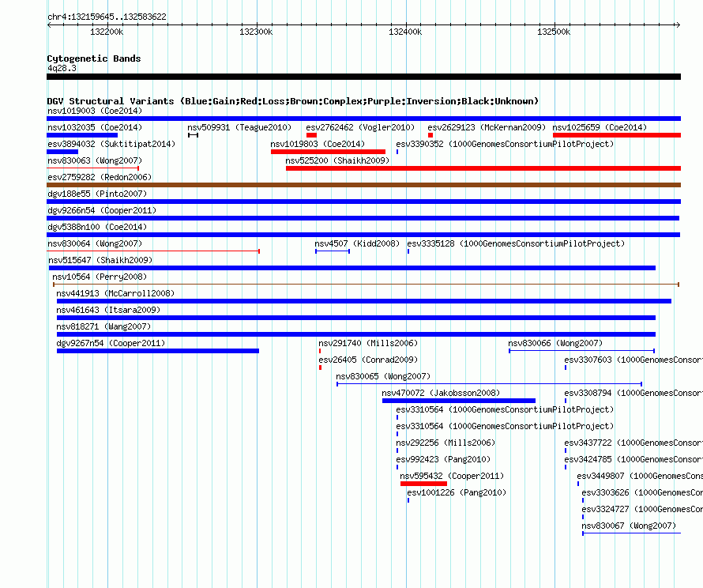
Task: Click nsv818271 (Wang2007) label
Action: 103,326
